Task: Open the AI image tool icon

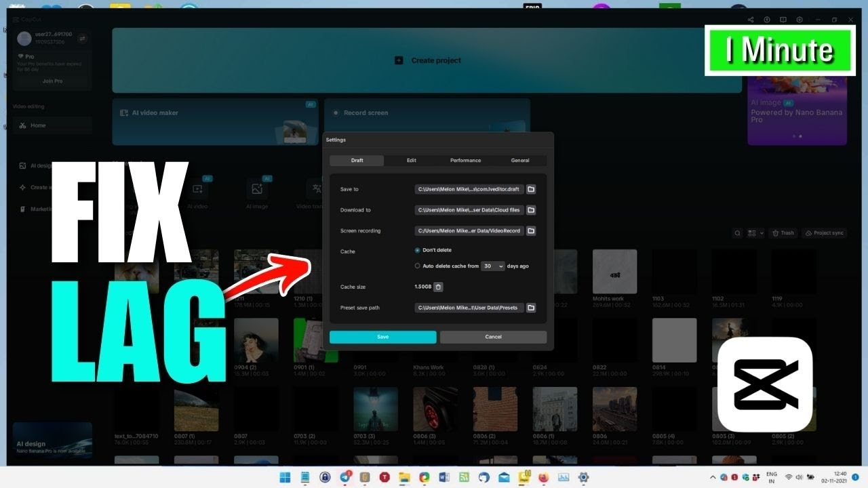Action: click(x=257, y=190)
